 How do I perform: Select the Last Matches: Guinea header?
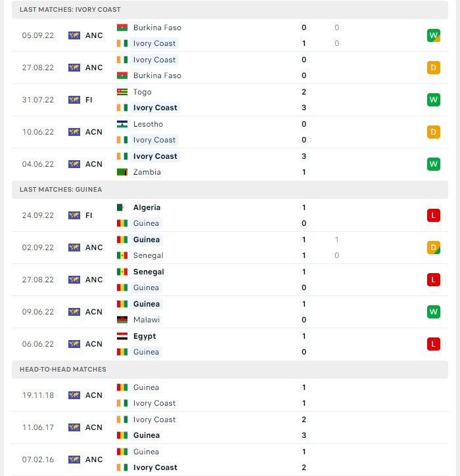click(x=230, y=190)
